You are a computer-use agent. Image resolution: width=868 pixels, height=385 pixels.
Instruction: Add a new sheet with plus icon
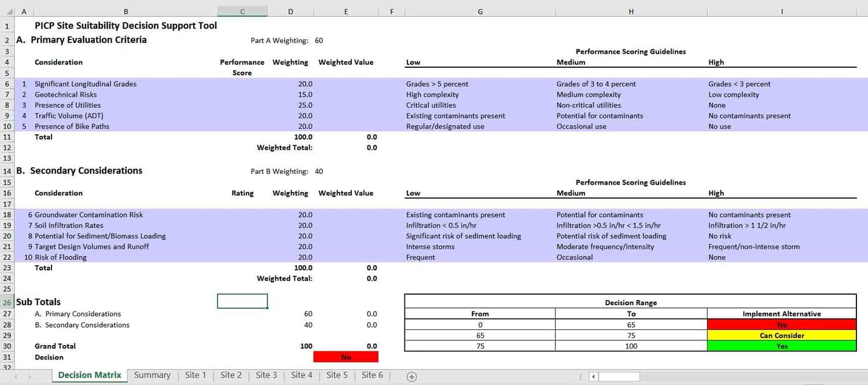[411, 376]
